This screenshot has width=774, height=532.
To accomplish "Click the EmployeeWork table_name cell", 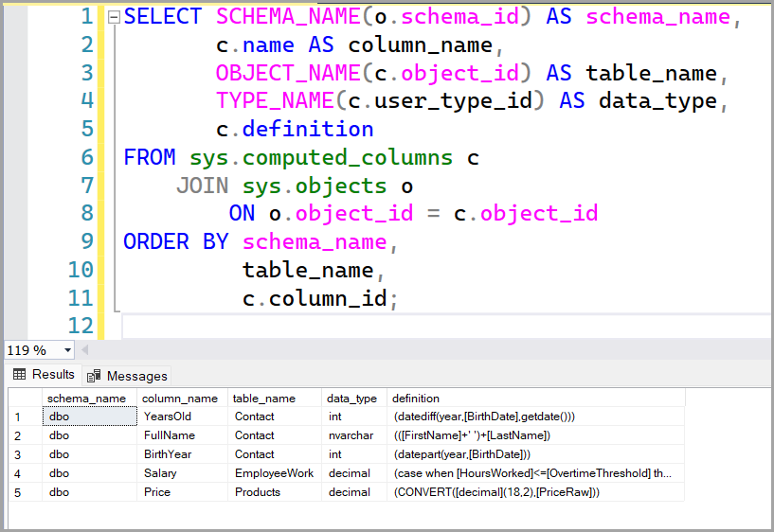I will [x=275, y=473].
